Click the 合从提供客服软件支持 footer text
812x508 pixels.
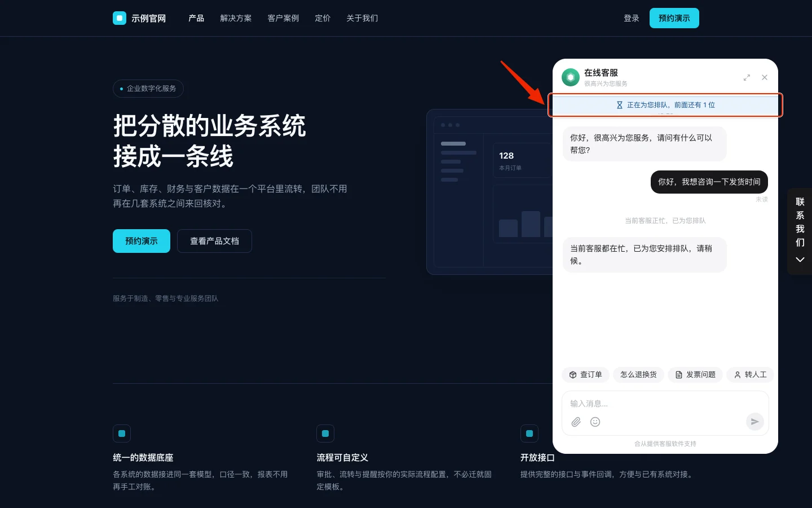click(665, 444)
